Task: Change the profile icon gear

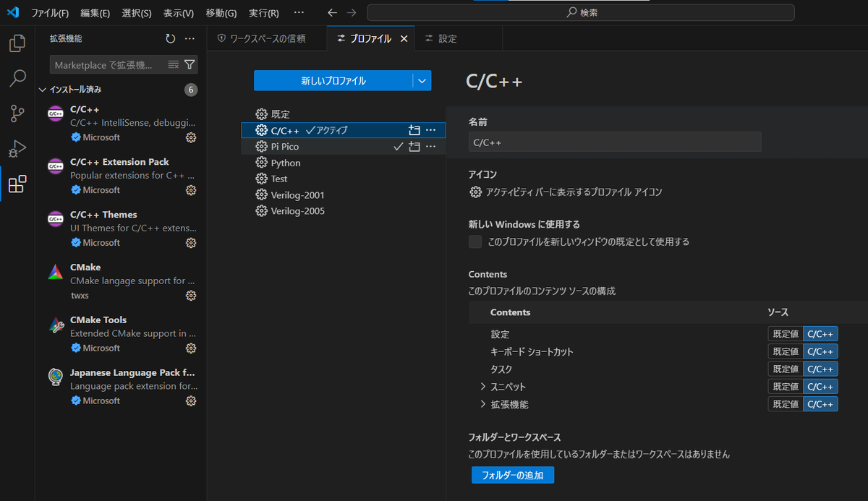Action: pos(475,192)
